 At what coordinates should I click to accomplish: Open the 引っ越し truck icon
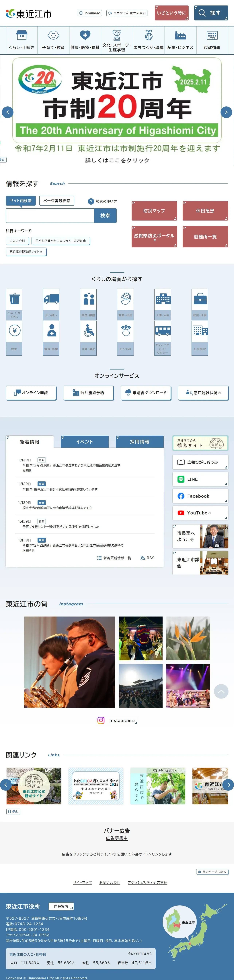tap(51, 304)
